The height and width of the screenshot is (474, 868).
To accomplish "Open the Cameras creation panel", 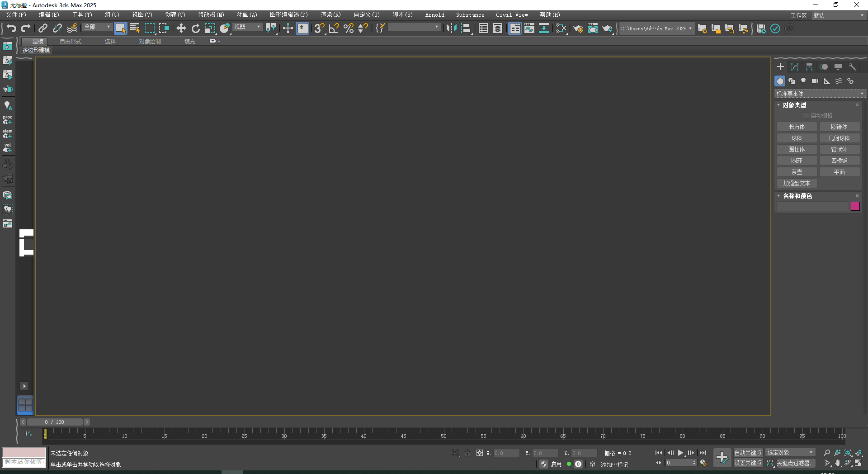I will coord(815,81).
